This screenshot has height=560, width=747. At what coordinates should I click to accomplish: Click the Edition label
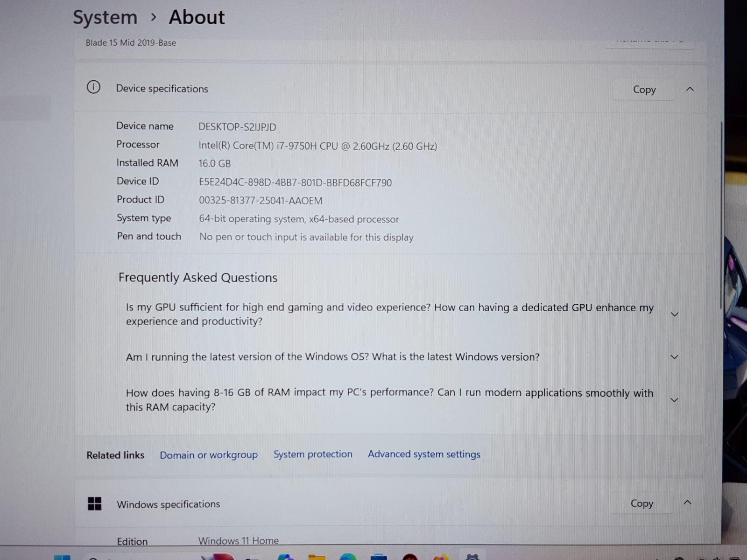(132, 541)
